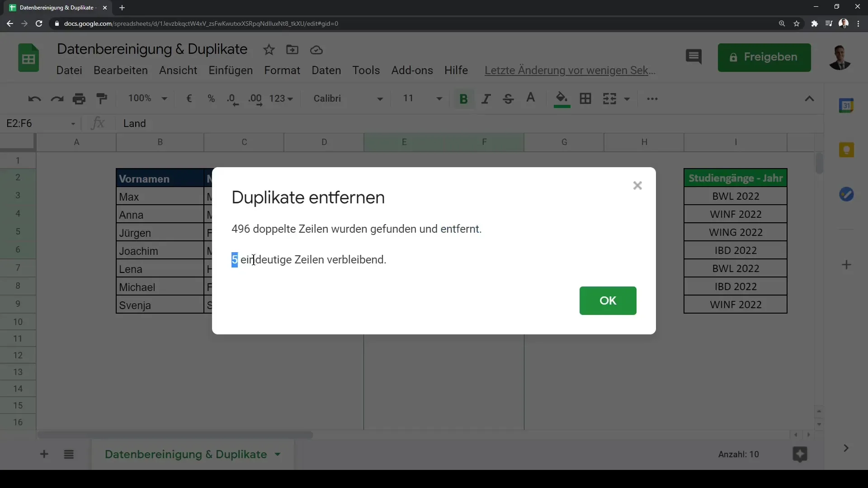Viewport: 868px width, 488px height.
Task: Click the Redo arrow icon
Action: 57,99
